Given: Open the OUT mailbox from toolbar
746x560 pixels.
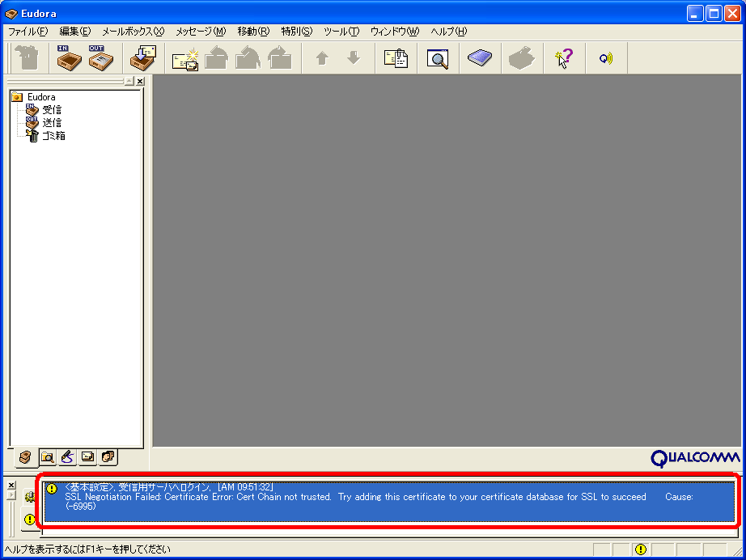Looking at the screenshot, I should 100,58.
